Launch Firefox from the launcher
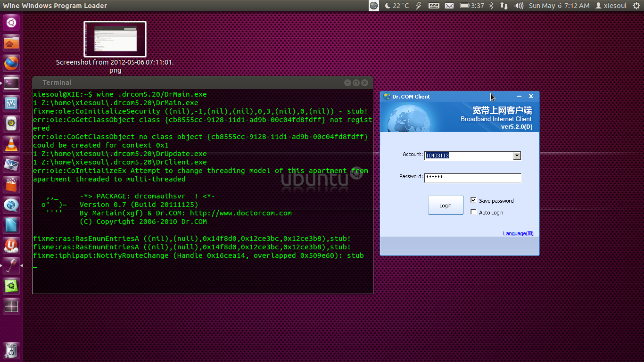 (11, 63)
